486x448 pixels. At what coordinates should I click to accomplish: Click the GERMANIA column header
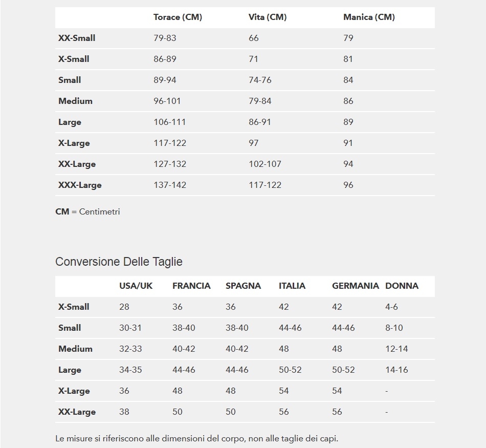pyautogui.click(x=356, y=286)
